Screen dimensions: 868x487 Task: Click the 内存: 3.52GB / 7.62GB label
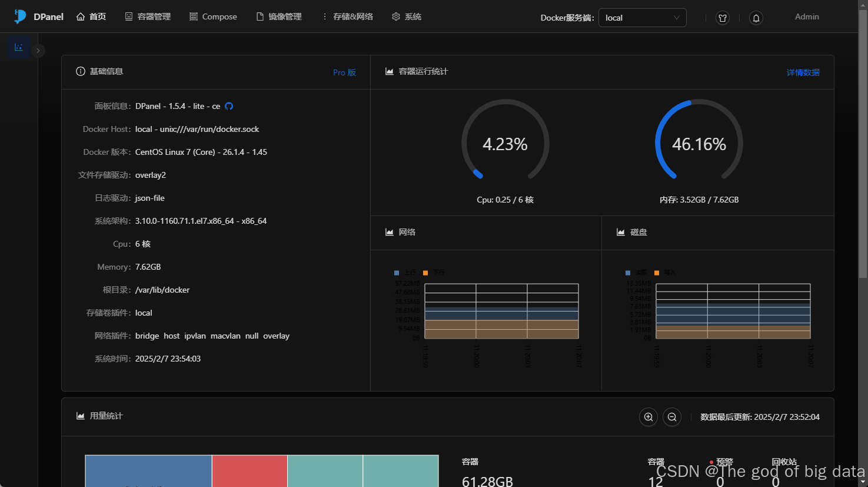699,200
